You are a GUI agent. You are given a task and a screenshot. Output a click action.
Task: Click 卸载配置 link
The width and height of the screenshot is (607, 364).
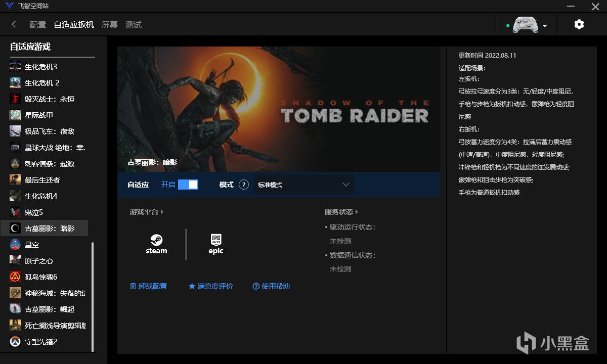[148, 286]
